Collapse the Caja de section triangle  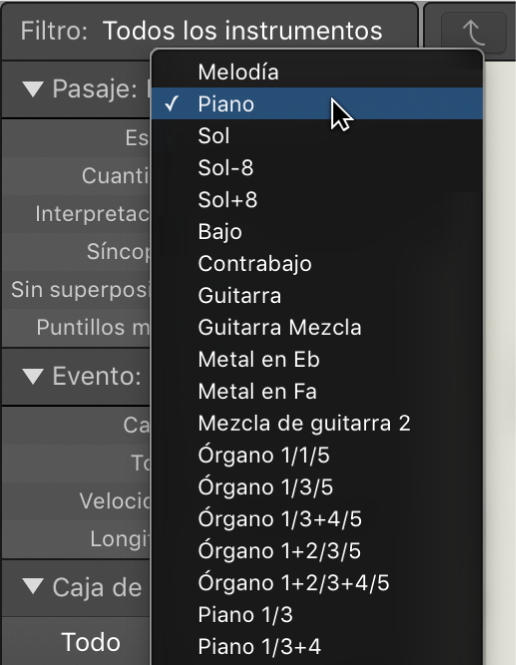click(x=33, y=587)
